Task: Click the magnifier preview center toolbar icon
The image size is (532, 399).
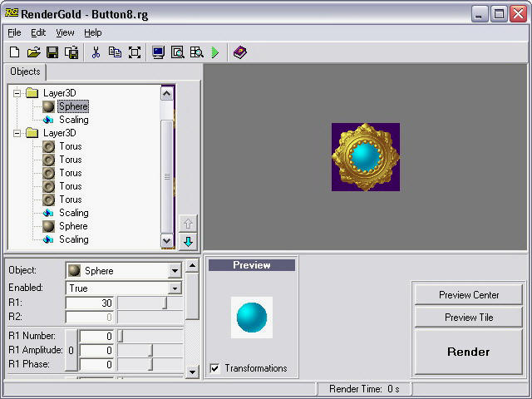Action: pyautogui.click(x=177, y=52)
